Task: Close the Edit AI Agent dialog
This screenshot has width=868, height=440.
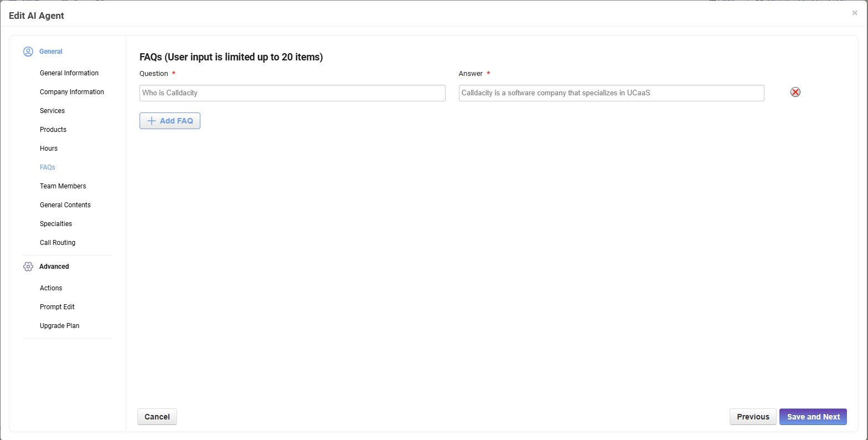Action: pos(854,13)
